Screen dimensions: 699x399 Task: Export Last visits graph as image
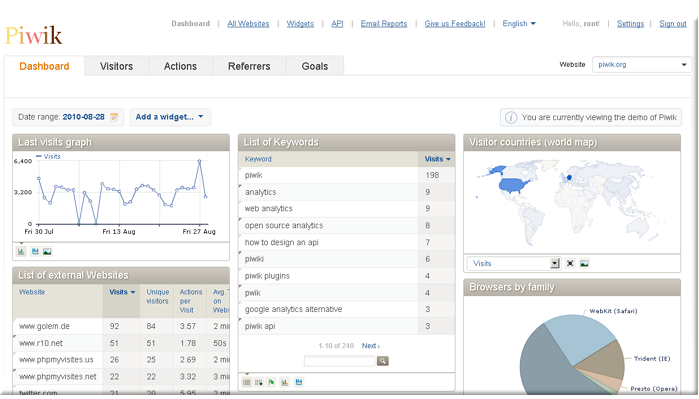(47, 251)
